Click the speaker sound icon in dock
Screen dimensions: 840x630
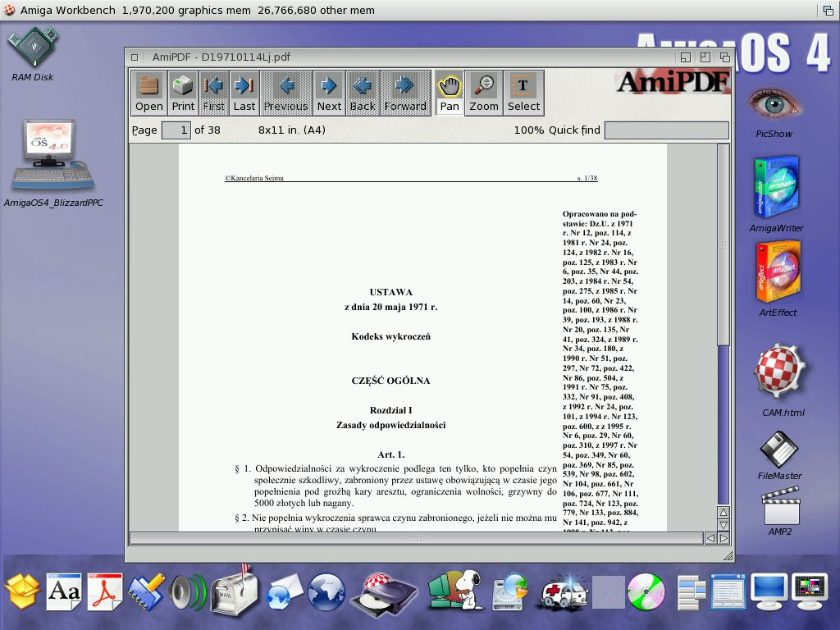point(187,592)
